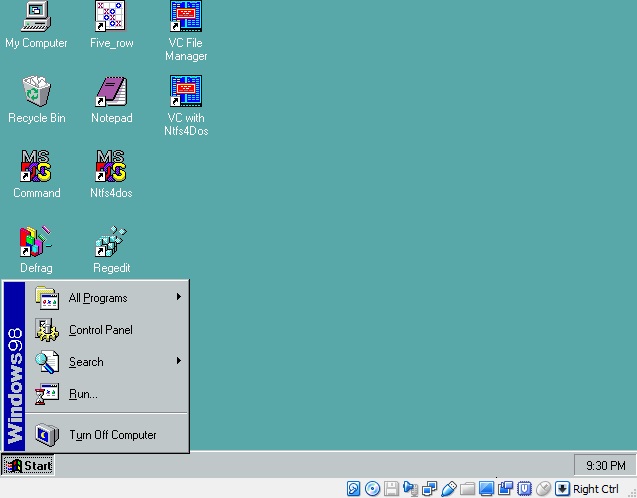Click the audio speaker and microphone indicator
Image resolution: width=637 pixels, height=498 pixels.
410,488
